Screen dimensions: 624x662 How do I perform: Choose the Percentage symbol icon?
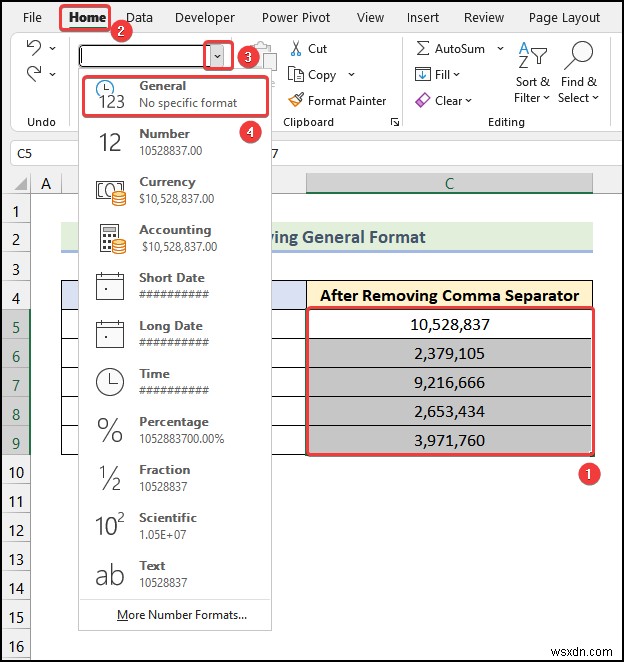[110, 430]
